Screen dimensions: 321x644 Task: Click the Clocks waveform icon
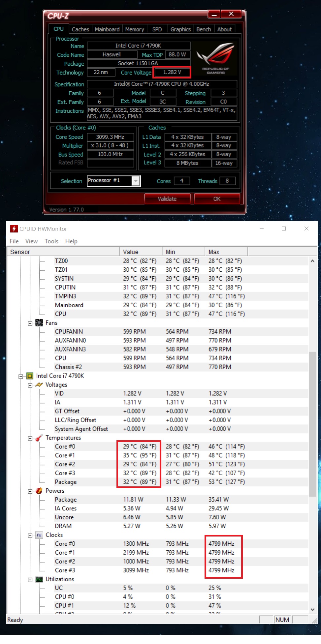click(39, 535)
